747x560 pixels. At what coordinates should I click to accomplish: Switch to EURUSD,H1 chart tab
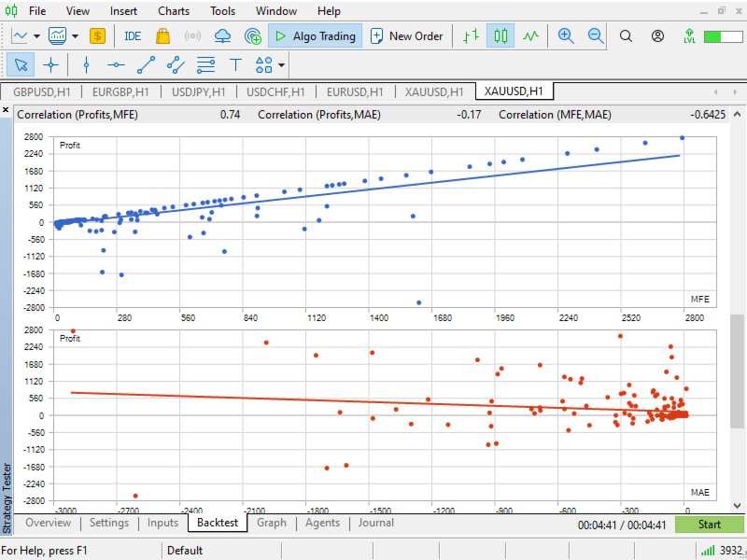click(355, 91)
